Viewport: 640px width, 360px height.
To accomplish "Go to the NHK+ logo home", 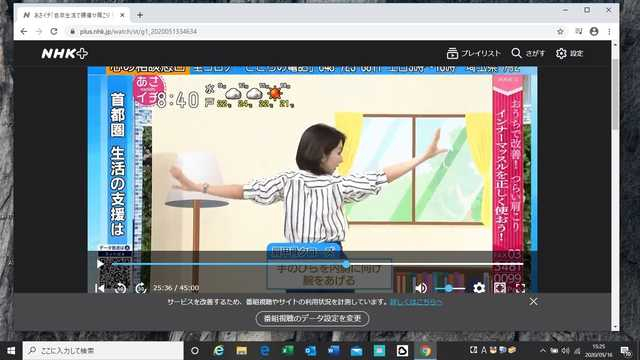I will (64, 53).
